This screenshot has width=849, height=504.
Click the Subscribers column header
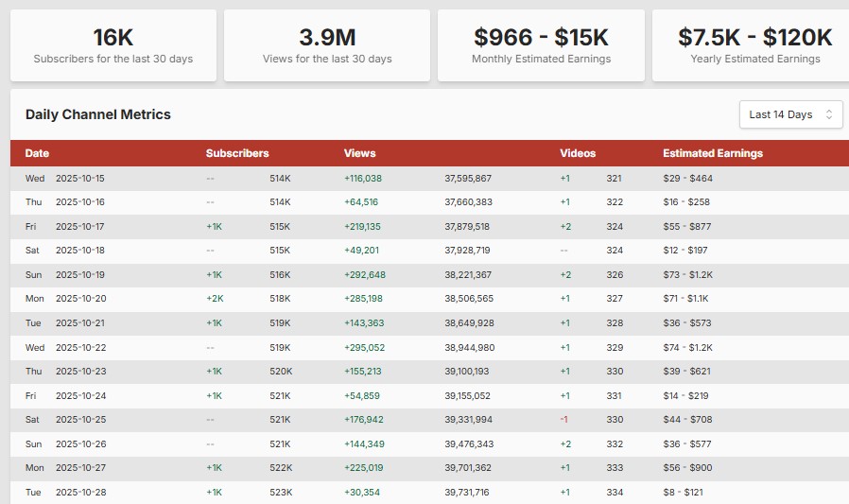click(237, 153)
